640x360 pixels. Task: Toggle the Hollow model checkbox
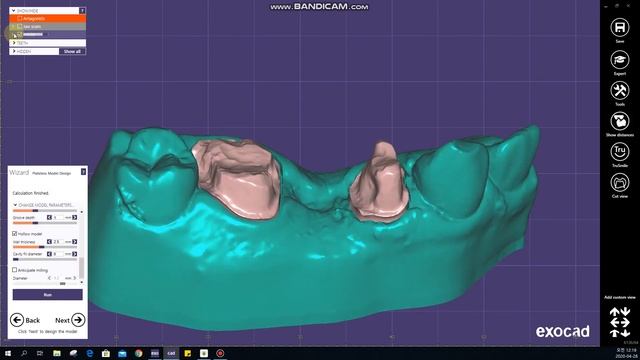[x=15, y=233]
